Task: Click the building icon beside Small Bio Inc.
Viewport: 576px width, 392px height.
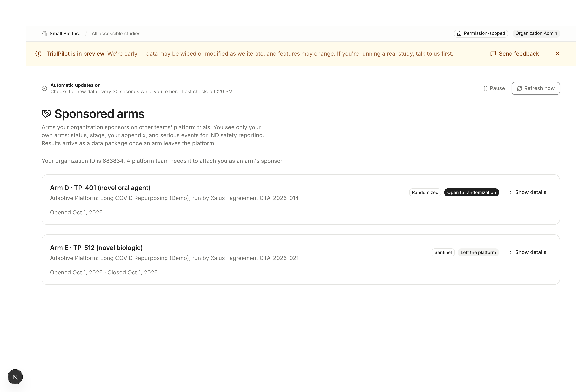Action: (x=44, y=33)
